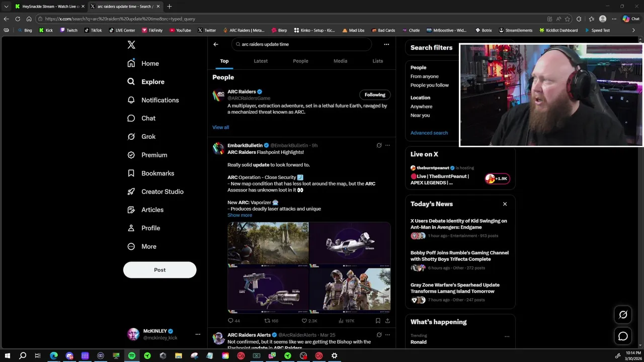
Task: Click View all people link
Action: [x=220, y=127]
